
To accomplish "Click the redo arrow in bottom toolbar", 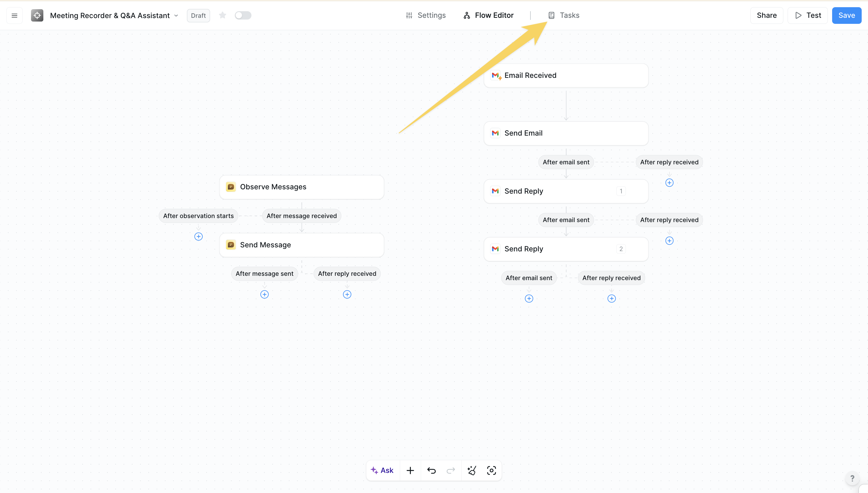I will (451, 470).
